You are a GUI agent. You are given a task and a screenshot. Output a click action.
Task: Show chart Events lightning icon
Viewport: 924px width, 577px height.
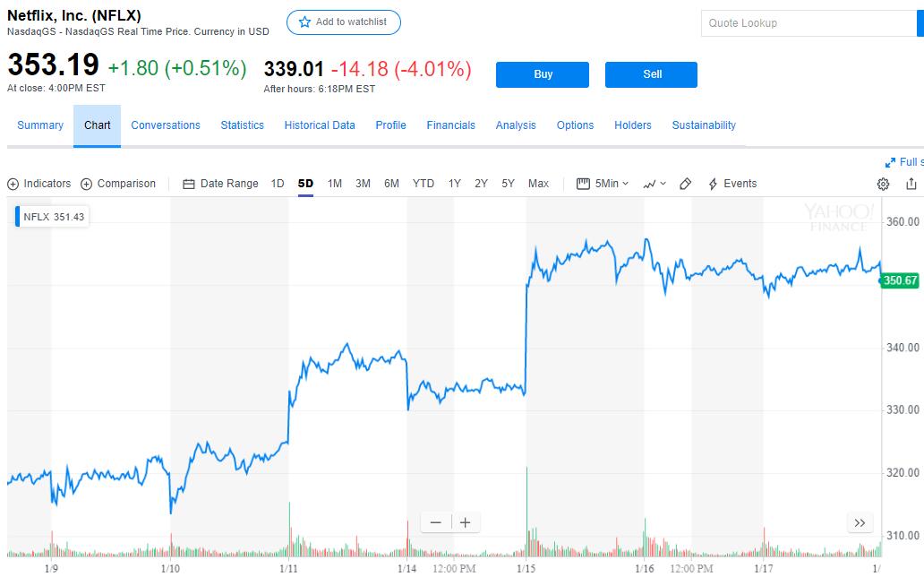714,184
